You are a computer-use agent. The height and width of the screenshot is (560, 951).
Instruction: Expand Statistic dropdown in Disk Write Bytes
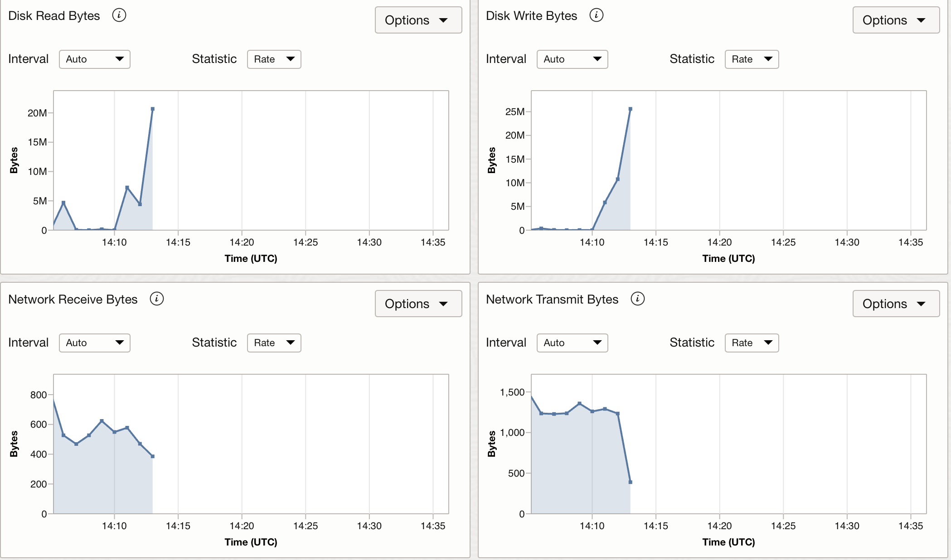(752, 59)
